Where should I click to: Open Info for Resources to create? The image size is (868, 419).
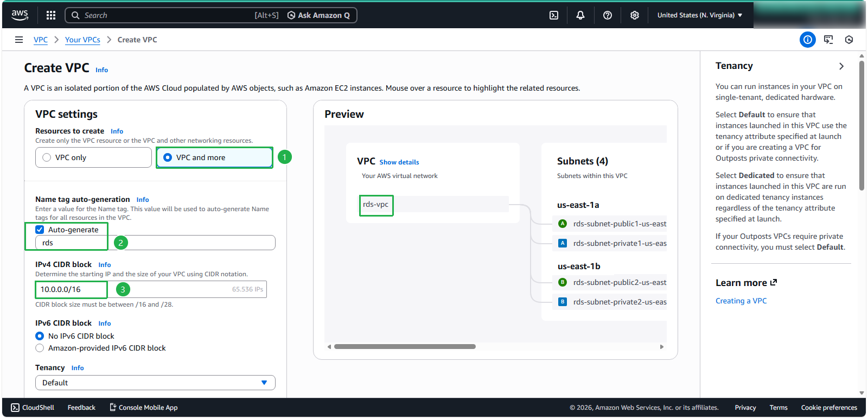(117, 131)
